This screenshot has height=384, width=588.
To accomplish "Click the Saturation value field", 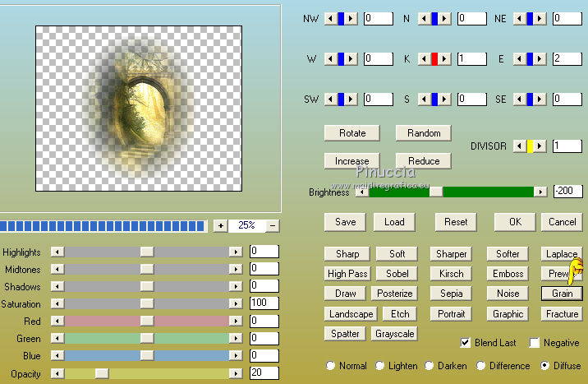I will point(264,303).
